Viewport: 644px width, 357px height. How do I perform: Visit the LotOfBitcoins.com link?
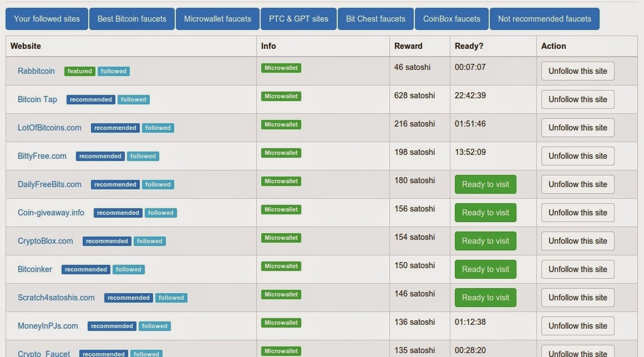49,128
